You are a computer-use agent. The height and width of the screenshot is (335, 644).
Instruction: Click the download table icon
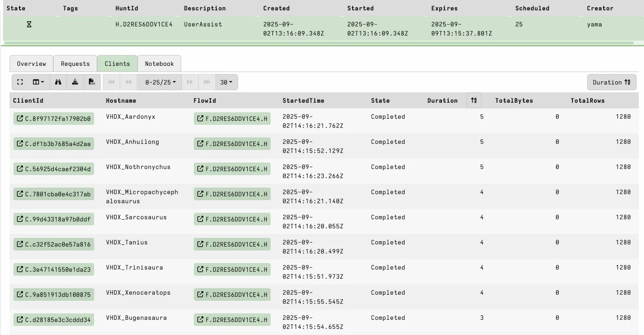coord(75,82)
